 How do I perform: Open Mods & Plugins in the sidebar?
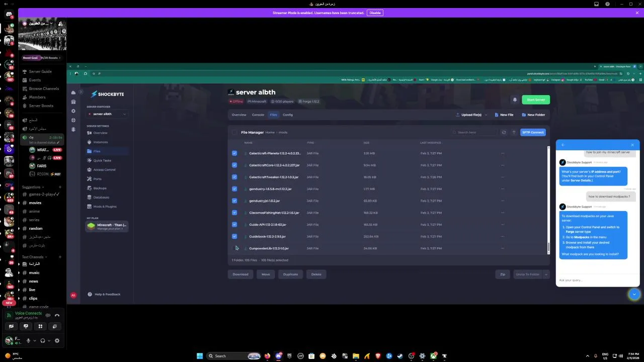point(106,206)
